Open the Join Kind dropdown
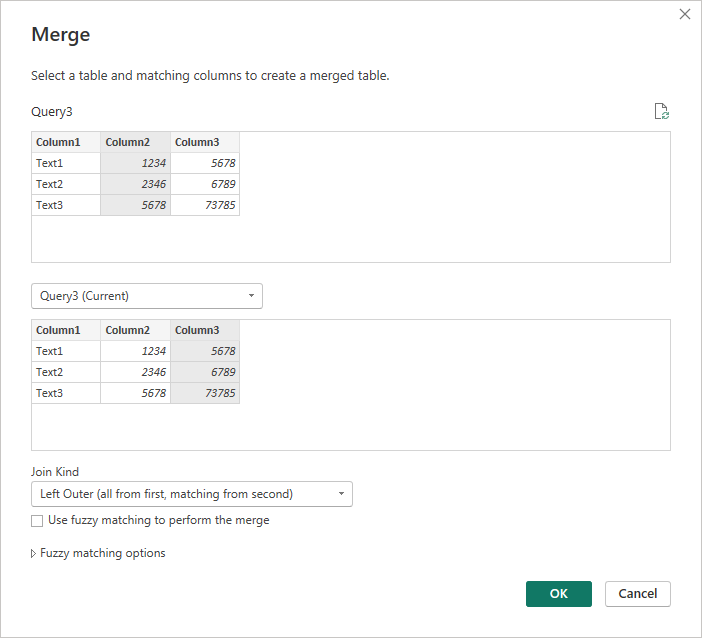The image size is (702, 638). 192,494
